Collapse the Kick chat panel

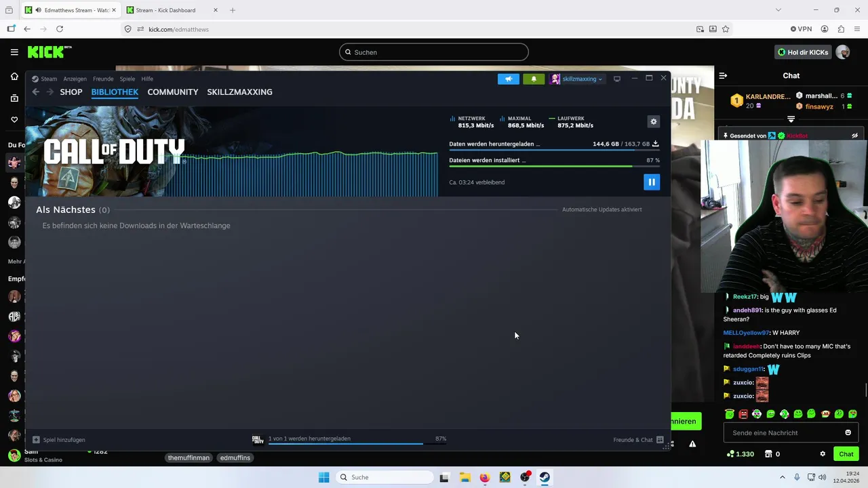(x=723, y=76)
